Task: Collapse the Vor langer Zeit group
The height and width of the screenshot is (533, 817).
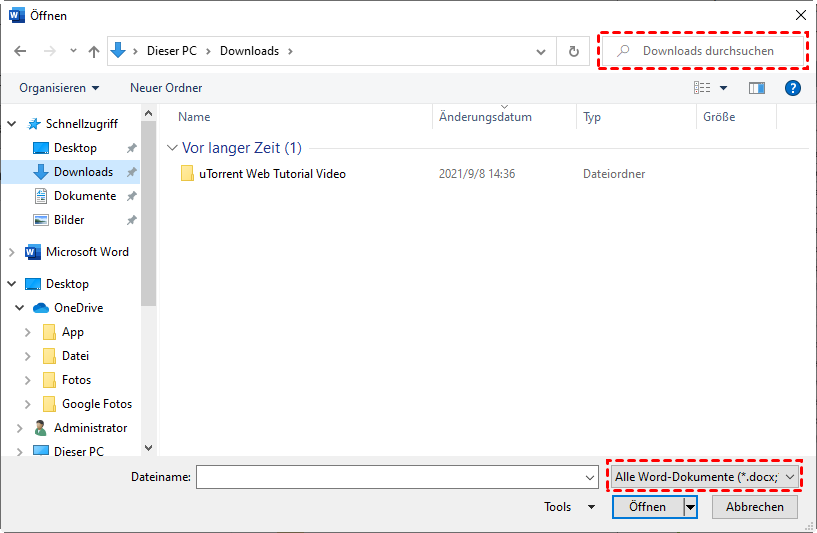Action: coord(172,148)
